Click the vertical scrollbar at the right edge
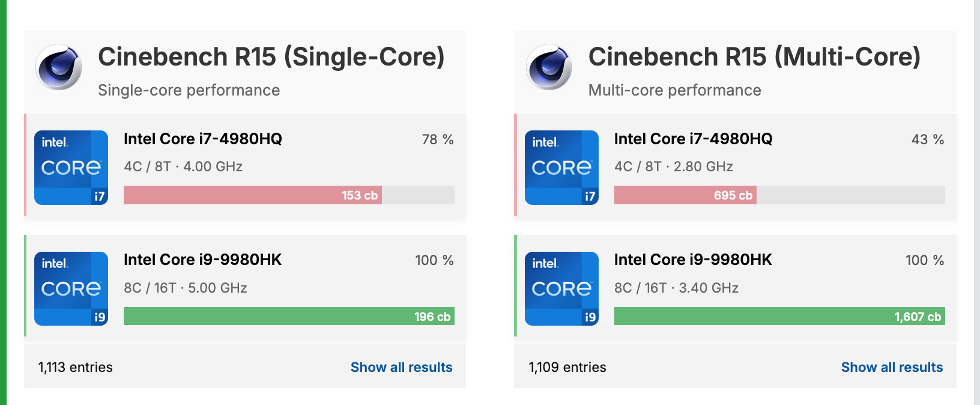 coord(976,202)
